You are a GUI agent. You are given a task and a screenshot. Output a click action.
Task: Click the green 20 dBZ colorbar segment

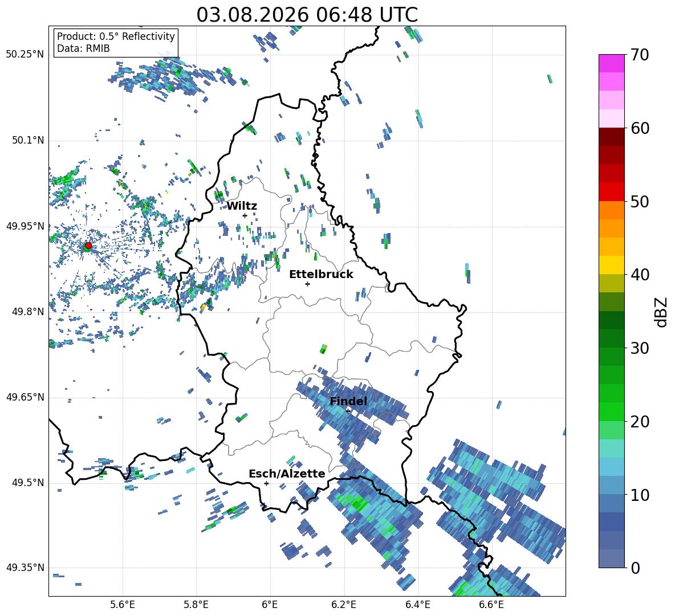pyautogui.click(x=611, y=411)
